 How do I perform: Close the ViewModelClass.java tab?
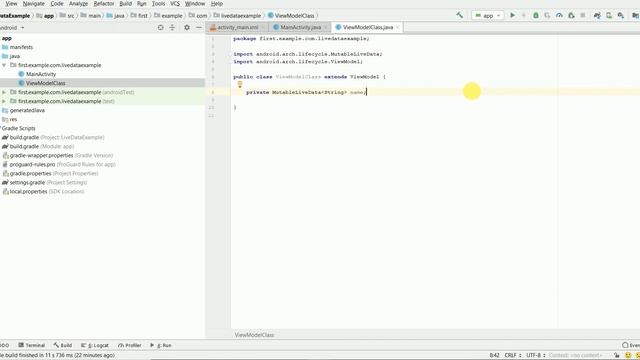pyautogui.click(x=398, y=27)
